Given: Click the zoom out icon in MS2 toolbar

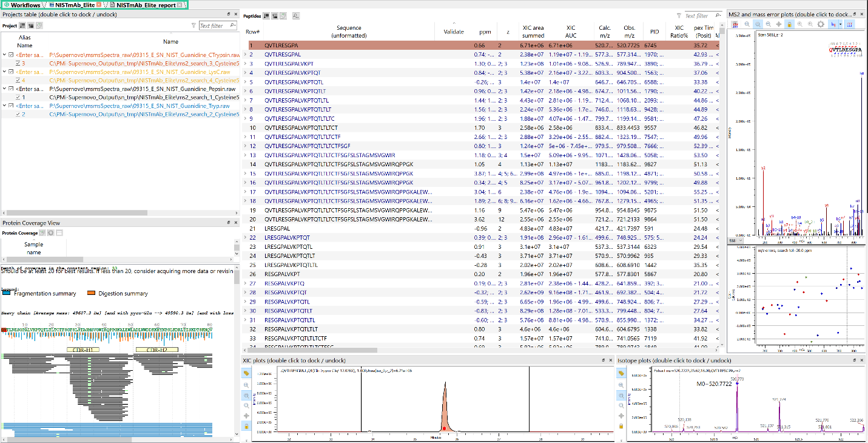Looking at the screenshot, I should 769,24.
